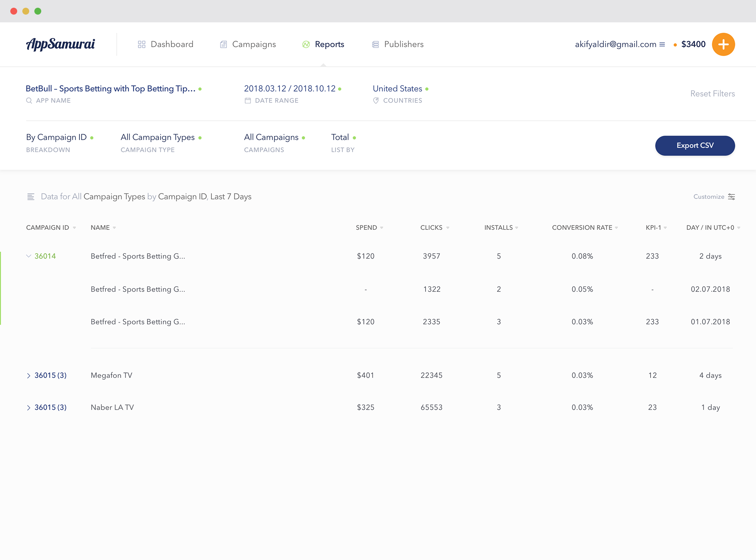
Task: Collapse campaign 36014 row chevron
Action: click(29, 256)
